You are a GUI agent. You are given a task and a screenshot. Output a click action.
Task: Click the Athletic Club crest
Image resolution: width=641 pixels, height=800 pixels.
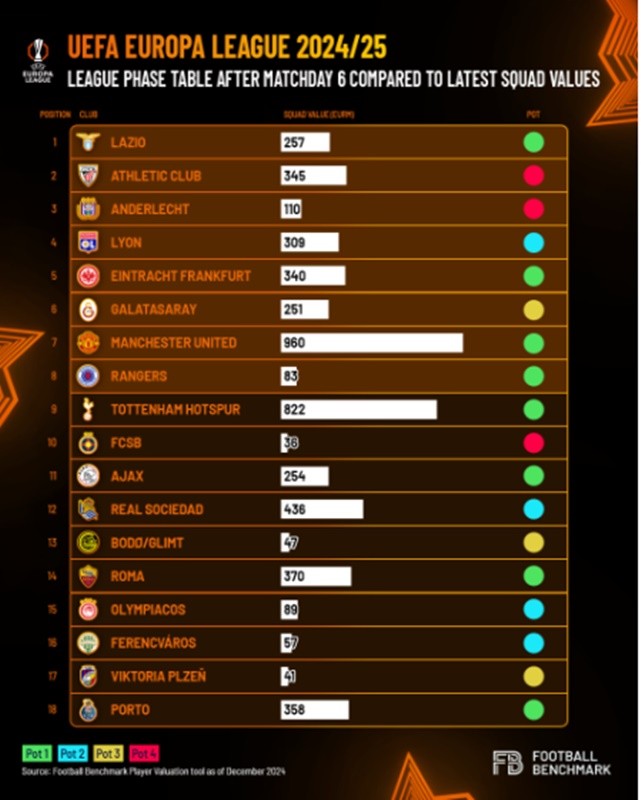pos(88,175)
